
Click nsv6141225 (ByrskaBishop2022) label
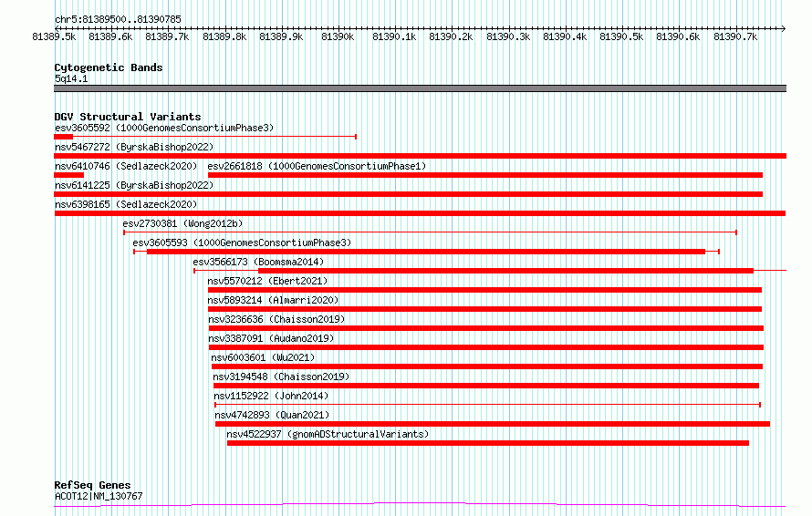pyautogui.click(x=134, y=185)
